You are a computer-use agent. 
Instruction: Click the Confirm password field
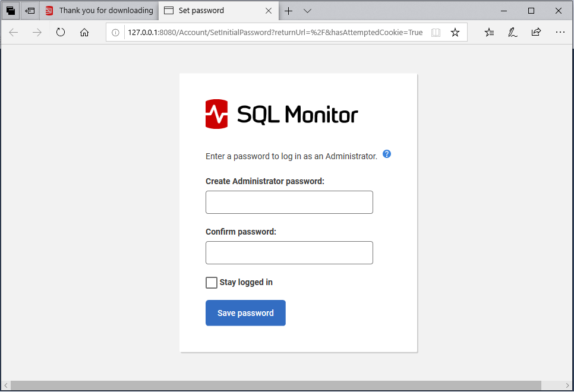[x=289, y=252]
